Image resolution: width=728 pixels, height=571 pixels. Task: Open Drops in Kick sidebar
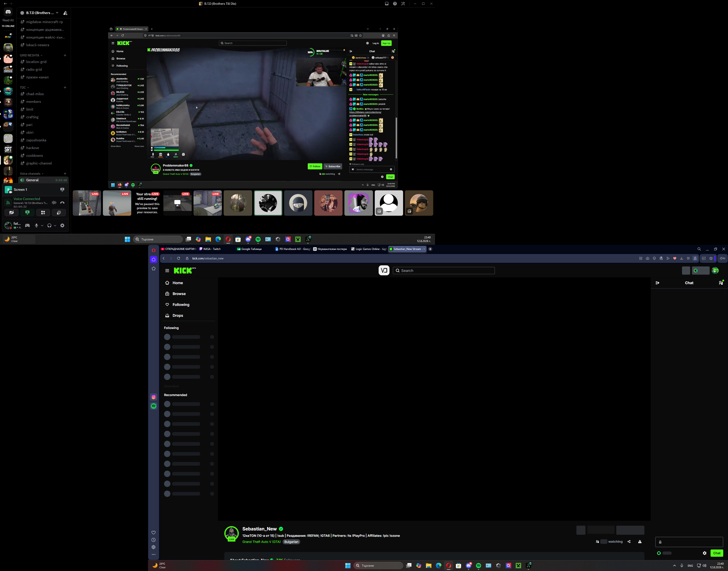[x=189, y=316]
